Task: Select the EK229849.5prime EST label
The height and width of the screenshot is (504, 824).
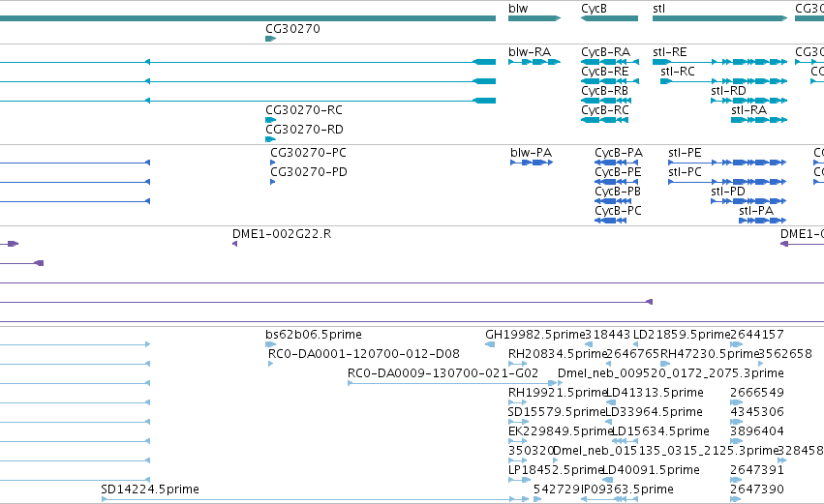Action: tap(561, 431)
